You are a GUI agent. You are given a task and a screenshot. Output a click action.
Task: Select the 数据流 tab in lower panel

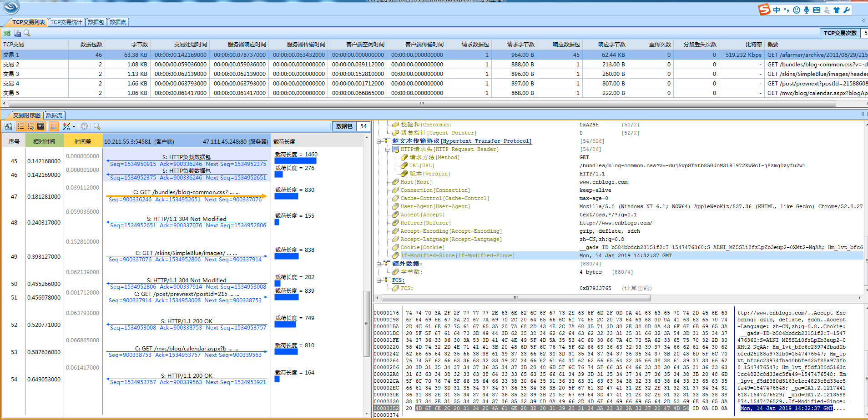(x=54, y=115)
